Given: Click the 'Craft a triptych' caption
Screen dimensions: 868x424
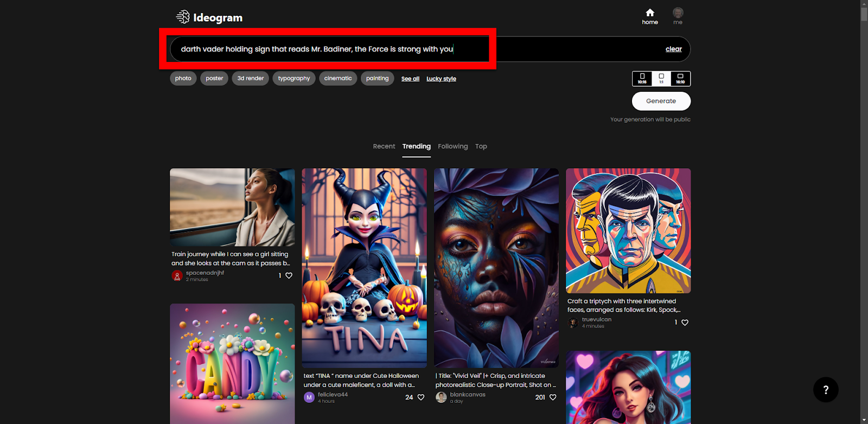Looking at the screenshot, I should tap(624, 305).
